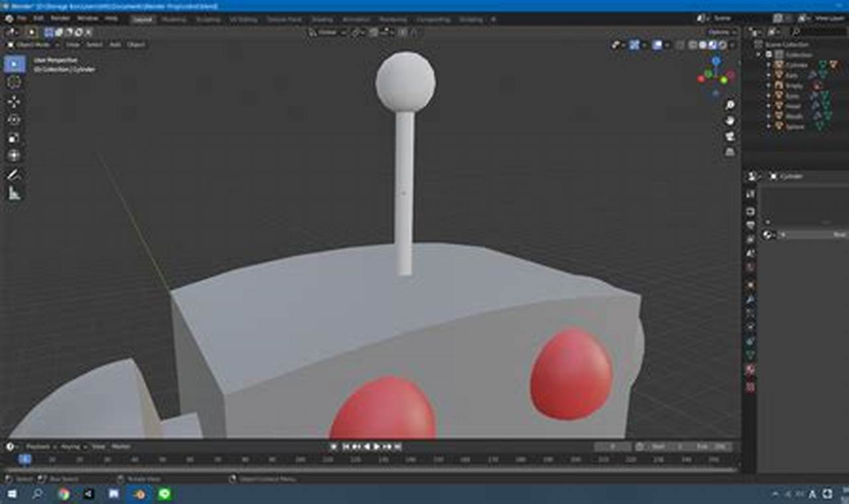Open the Edit menu
Image resolution: width=849 pixels, height=504 pixels.
click(x=39, y=19)
